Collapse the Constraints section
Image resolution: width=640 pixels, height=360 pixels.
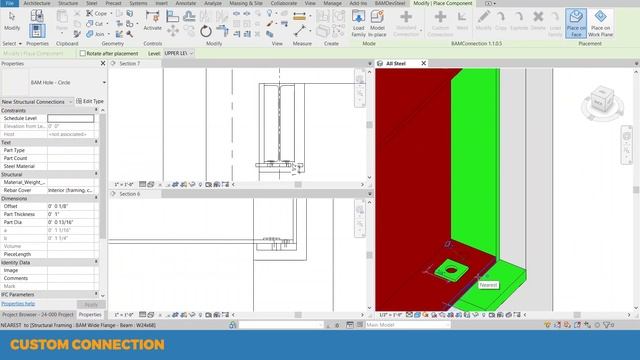click(96, 110)
